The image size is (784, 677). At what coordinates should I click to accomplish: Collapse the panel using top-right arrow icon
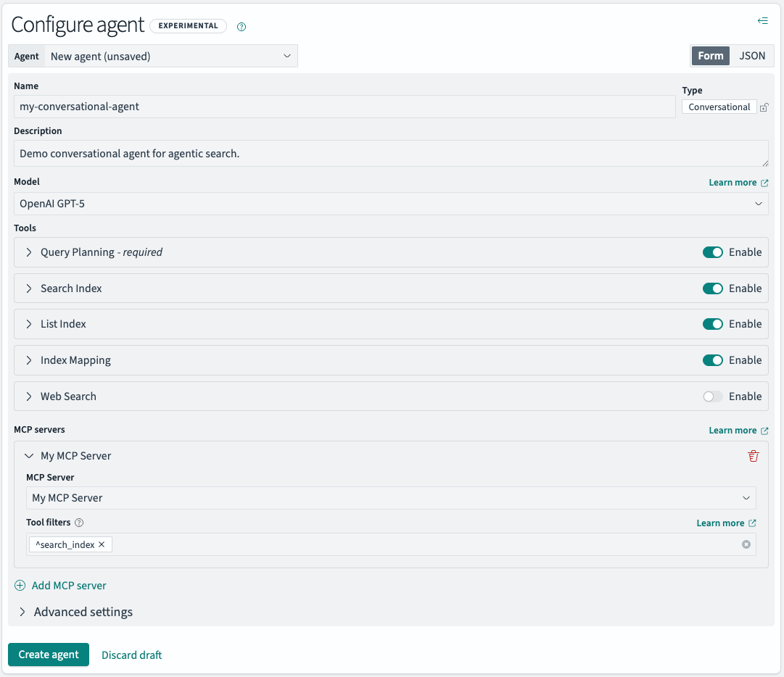(x=762, y=21)
